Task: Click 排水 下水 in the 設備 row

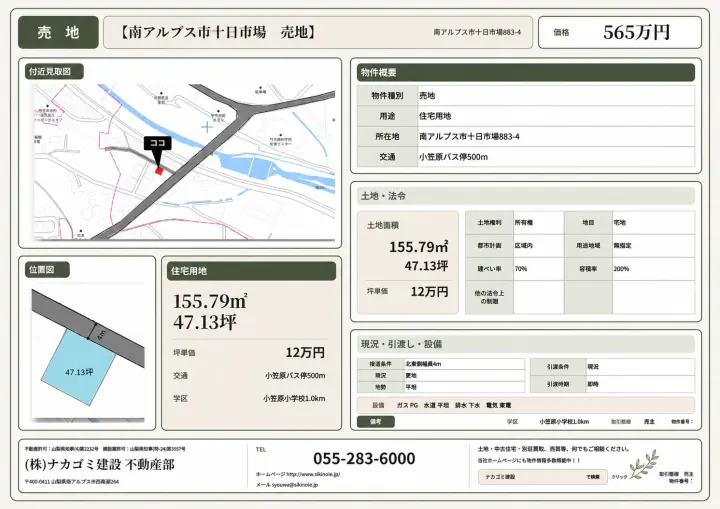Action: point(467,406)
